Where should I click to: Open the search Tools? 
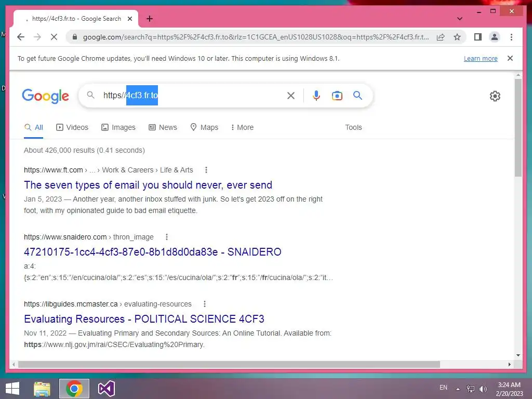(x=353, y=128)
